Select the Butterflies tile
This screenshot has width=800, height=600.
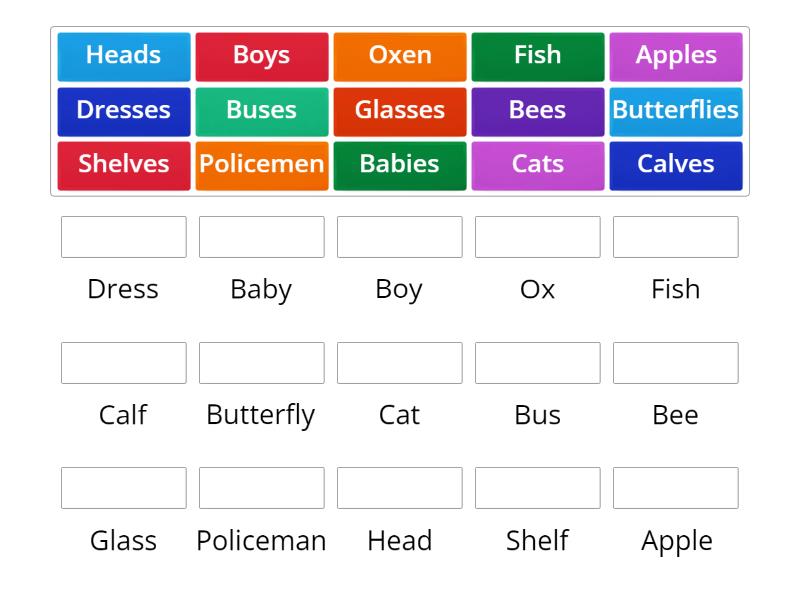(675, 111)
